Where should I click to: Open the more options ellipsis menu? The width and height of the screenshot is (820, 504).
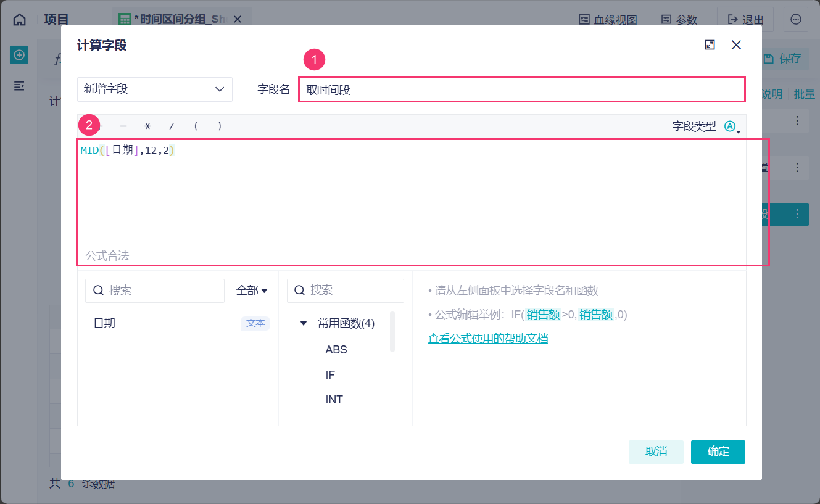pos(796,20)
